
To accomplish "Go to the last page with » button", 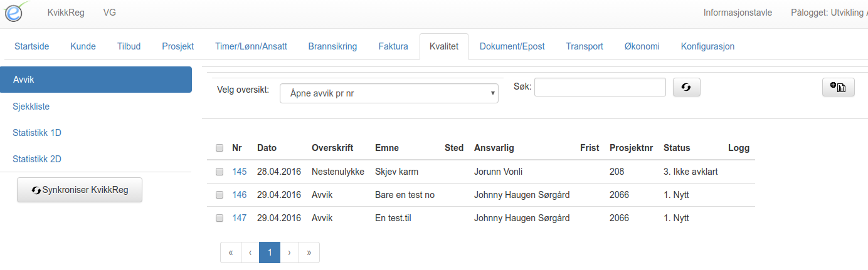I will 309,252.
